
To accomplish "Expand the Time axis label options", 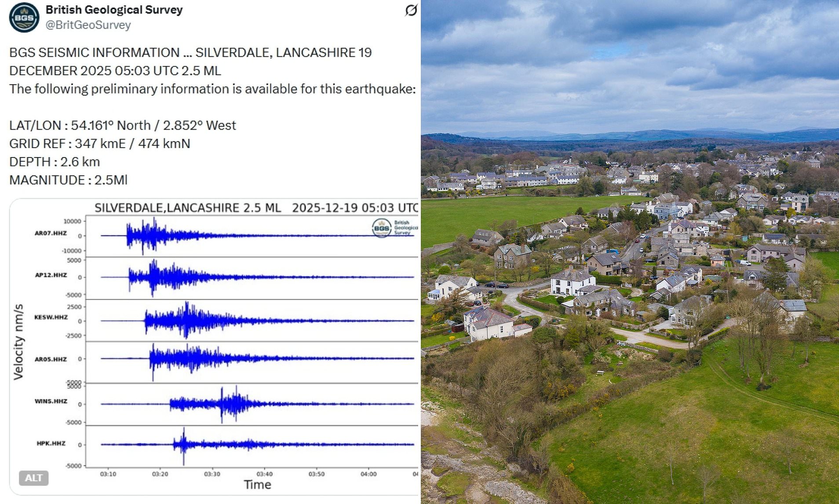I will pyautogui.click(x=258, y=485).
